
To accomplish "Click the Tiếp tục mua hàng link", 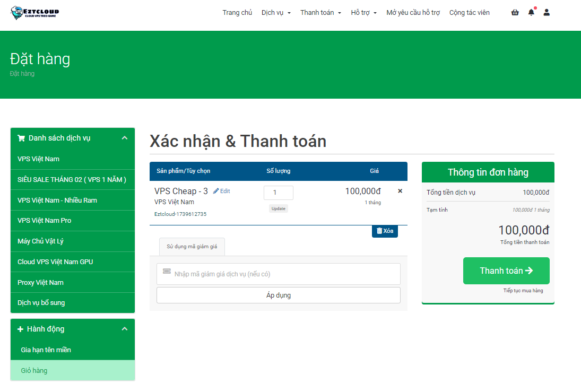I will 523,291.
